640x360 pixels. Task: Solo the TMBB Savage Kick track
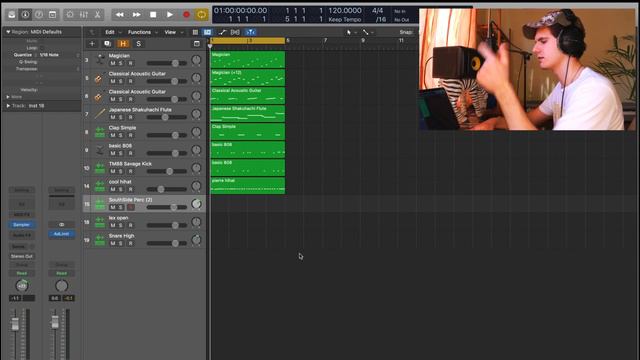coord(120,171)
